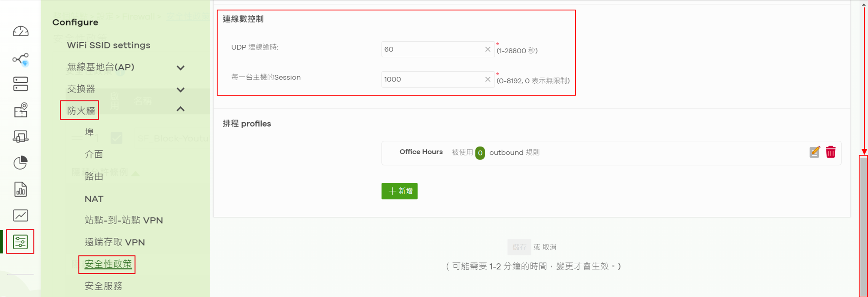
Task: Expand the 無線基地台(AP) menu section
Action: click(181, 68)
